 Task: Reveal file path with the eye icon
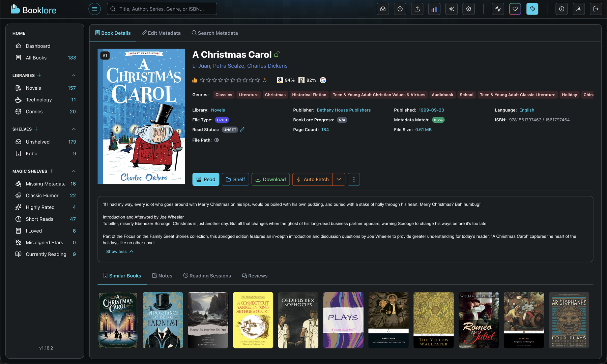click(x=216, y=140)
